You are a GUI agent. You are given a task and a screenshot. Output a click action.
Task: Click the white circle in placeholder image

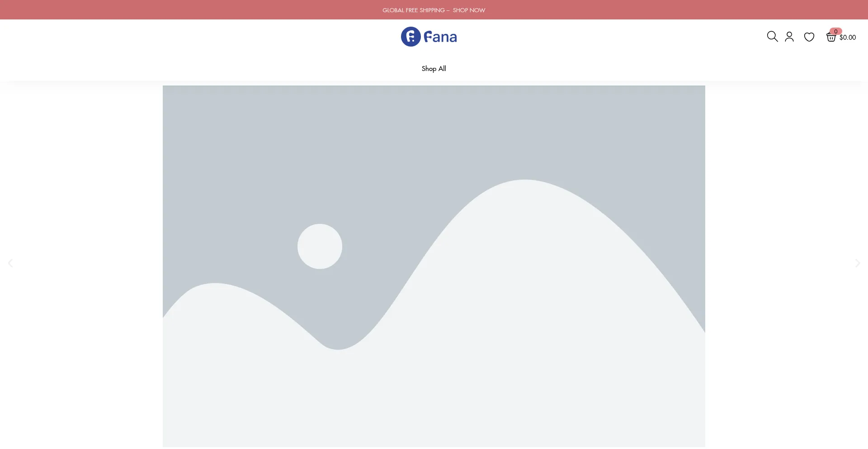320,246
